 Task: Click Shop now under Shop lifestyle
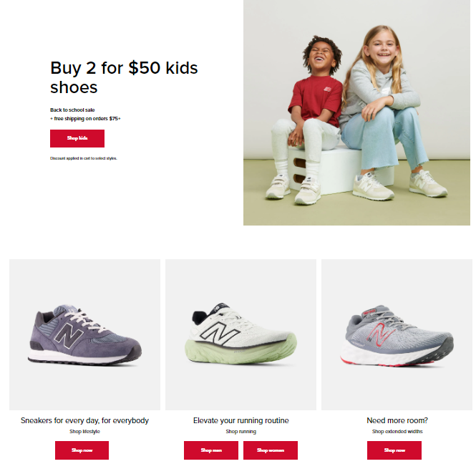pos(82,450)
